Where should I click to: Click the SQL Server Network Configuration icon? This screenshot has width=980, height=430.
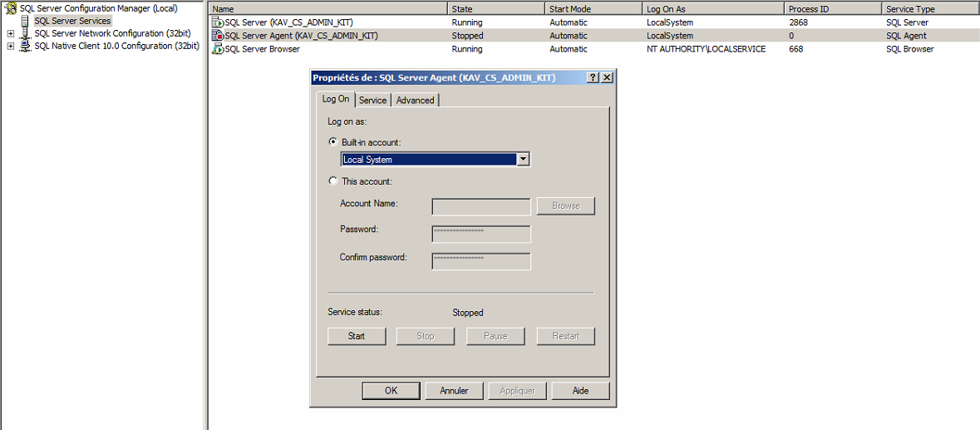[25, 33]
